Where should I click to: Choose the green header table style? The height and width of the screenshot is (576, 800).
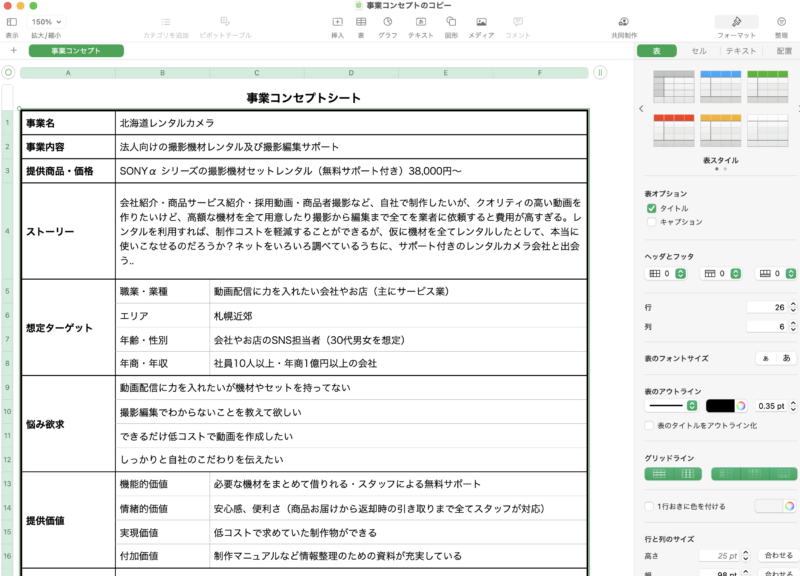coord(767,87)
